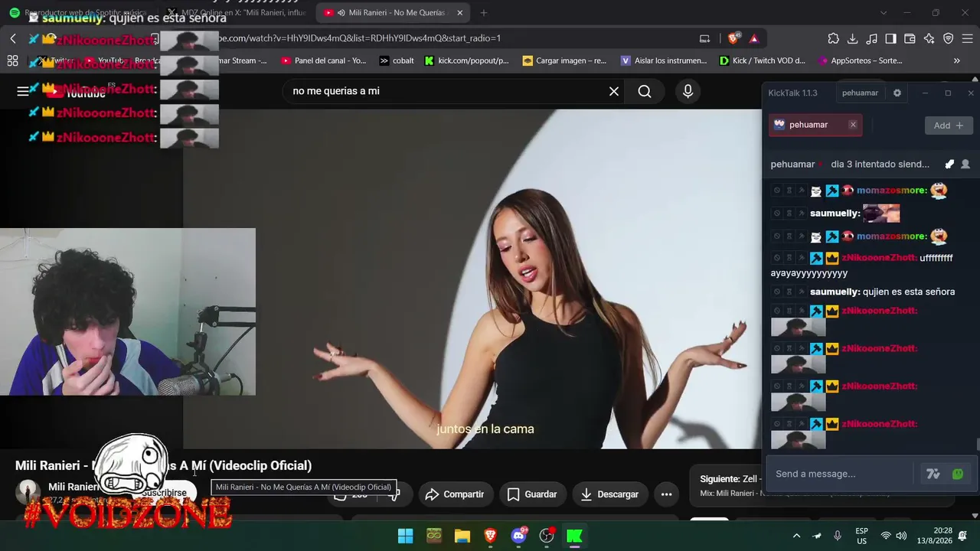This screenshot has width=980, height=551.
Task: Open the Cargar imagen bookmark
Action: tap(564, 60)
